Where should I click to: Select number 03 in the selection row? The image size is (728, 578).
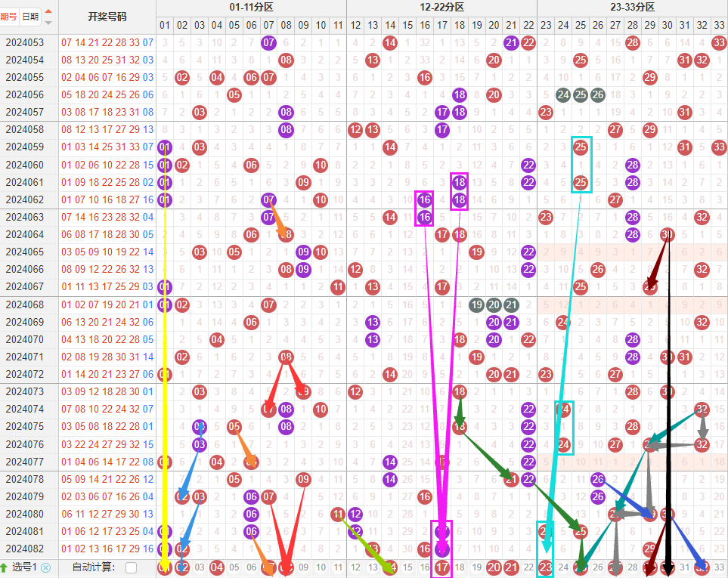coord(200,567)
